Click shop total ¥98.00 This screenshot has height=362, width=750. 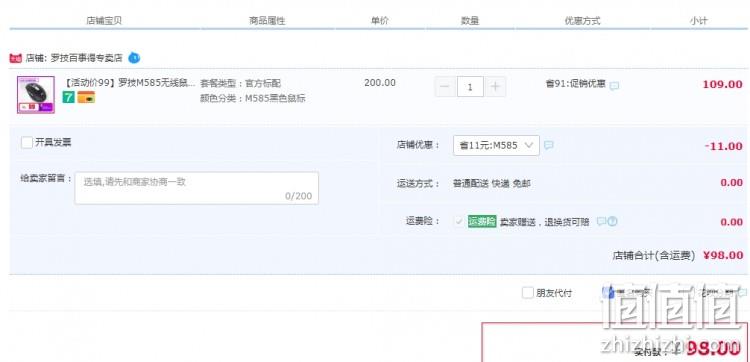(723, 255)
